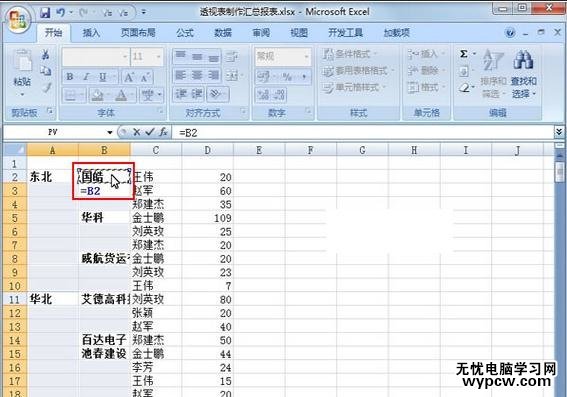Open the Name Box dropdown arrow
567x397 pixels.
(110, 132)
